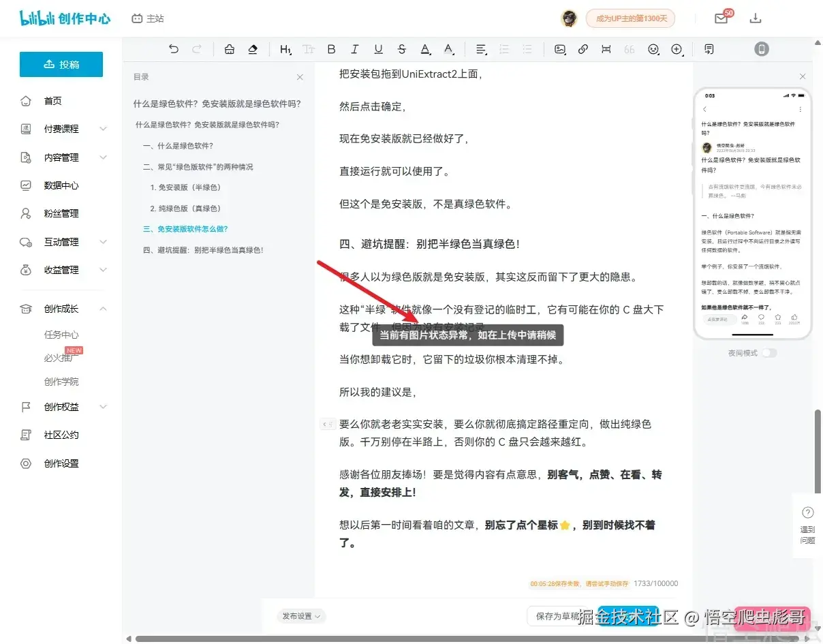Viewport: 823px width, 644px height.
Task: Toggle strikethrough formatting
Action: pyautogui.click(x=401, y=49)
